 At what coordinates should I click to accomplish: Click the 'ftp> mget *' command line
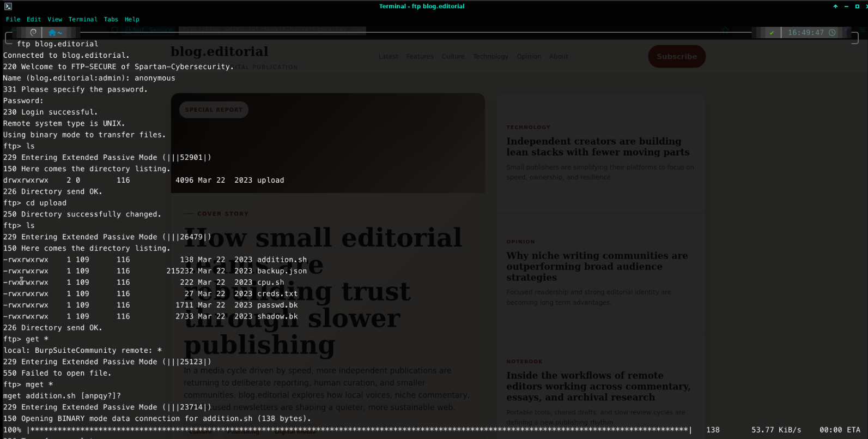click(28, 384)
